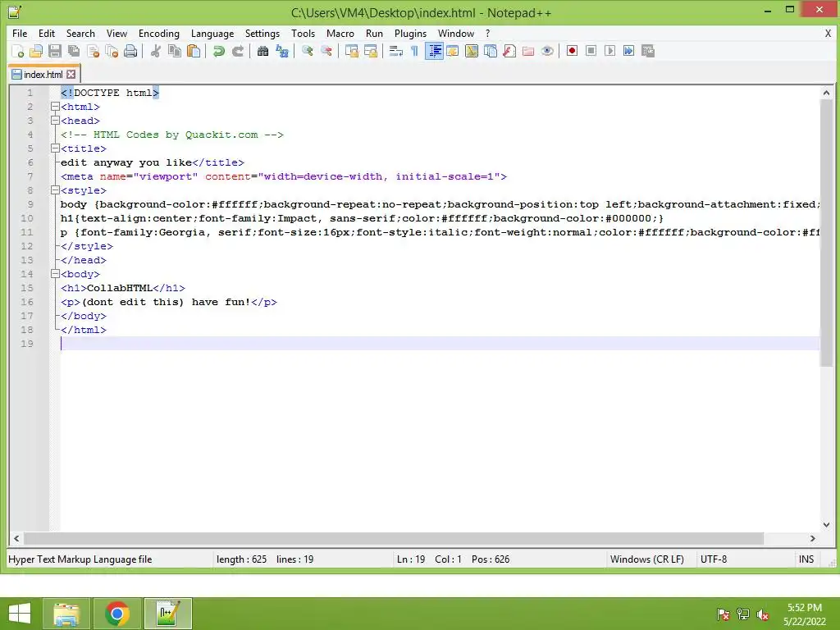
Task: Toggle word wrap in the toolbar
Action: 396,51
